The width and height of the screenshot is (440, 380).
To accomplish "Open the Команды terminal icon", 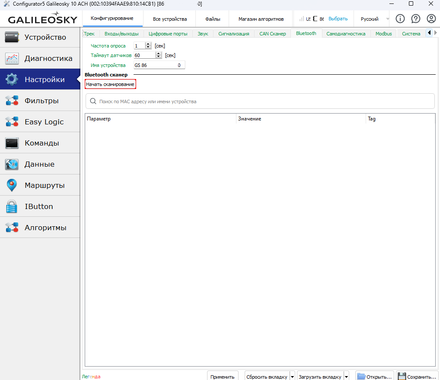I will coord(12,143).
